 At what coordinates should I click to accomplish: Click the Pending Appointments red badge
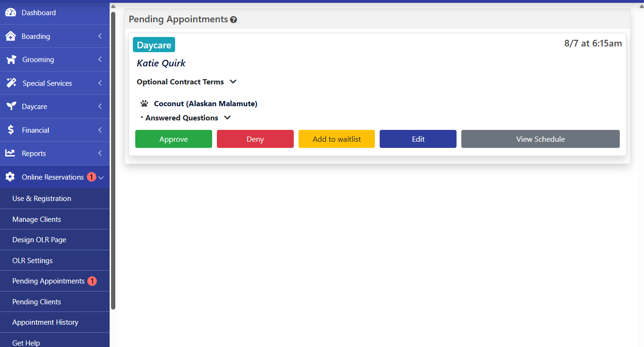(92, 281)
